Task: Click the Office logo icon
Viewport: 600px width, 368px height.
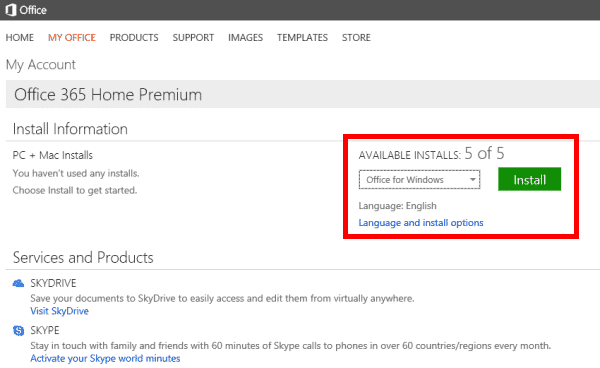Action: 11,10
